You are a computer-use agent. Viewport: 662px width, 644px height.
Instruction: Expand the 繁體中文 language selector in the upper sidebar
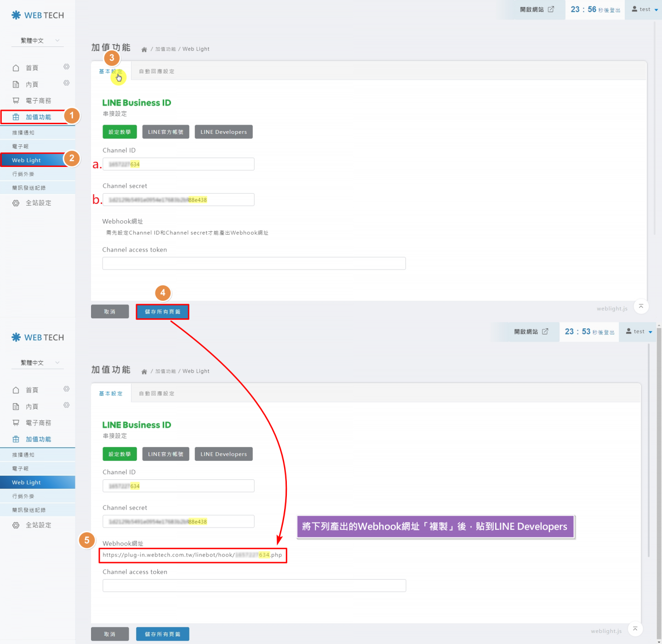click(x=37, y=40)
